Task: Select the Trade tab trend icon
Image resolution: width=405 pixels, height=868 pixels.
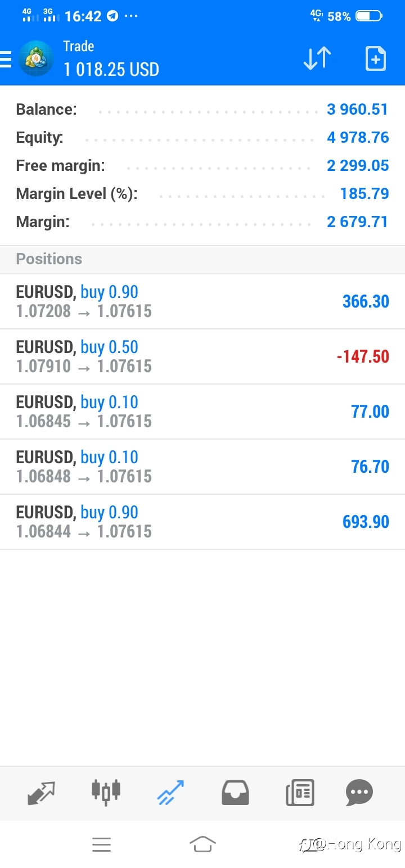Action: click(x=170, y=793)
